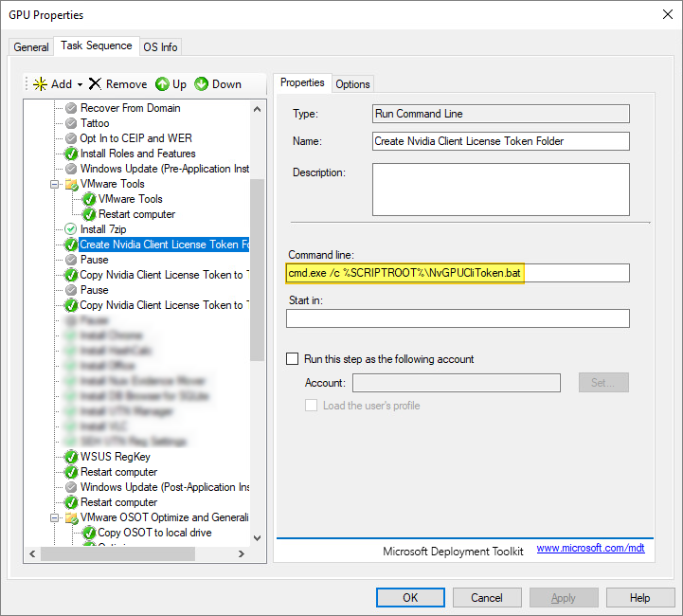The image size is (683, 616).
Task: Click the WSUS RegKey green check icon
Action: coord(71,457)
